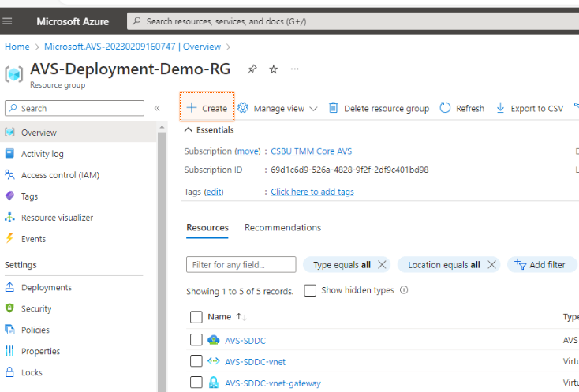
Task: Open the AVS-SDDC resource link
Action: tap(245, 341)
